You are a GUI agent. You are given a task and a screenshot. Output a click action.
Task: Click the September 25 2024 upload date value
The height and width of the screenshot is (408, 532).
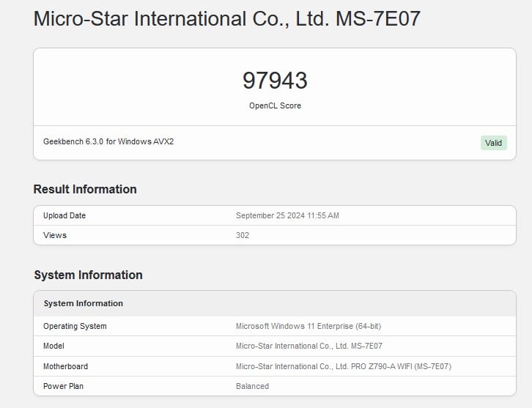click(x=287, y=215)
